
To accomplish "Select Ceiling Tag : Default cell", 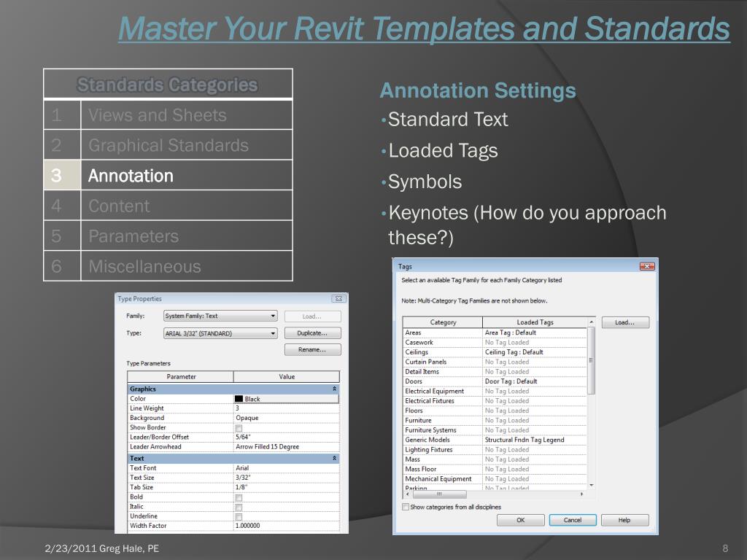I will (535, 352).
